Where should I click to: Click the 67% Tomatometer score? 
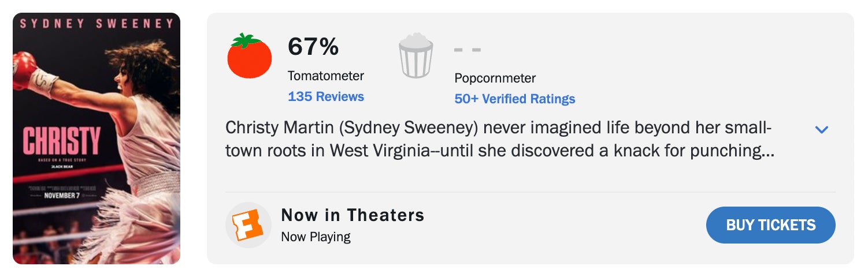[x=313, y=47]
